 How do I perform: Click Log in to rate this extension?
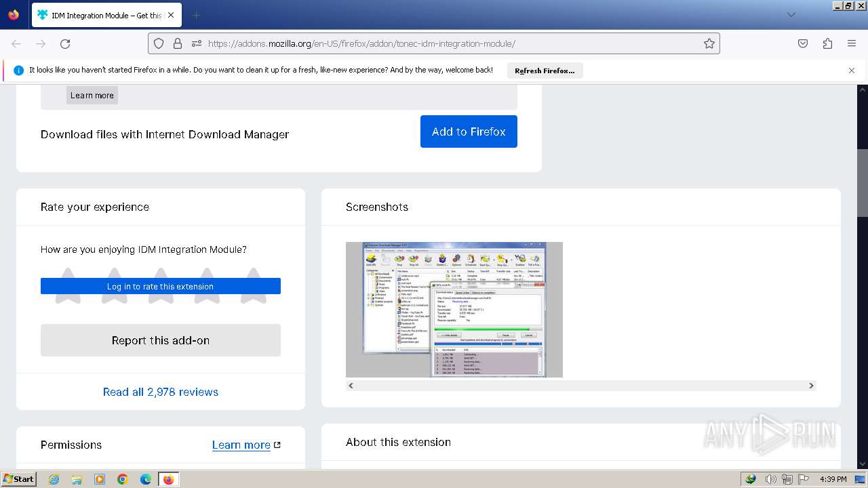(161, 286)
